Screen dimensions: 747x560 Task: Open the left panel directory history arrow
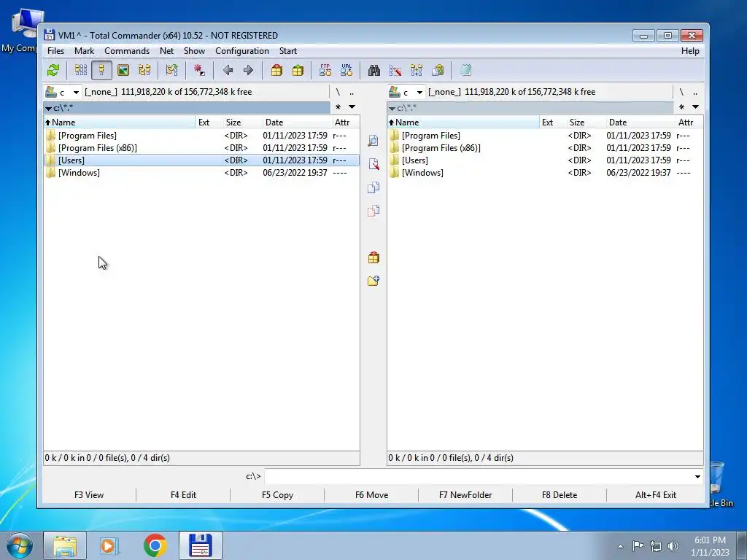coord(352,107)
